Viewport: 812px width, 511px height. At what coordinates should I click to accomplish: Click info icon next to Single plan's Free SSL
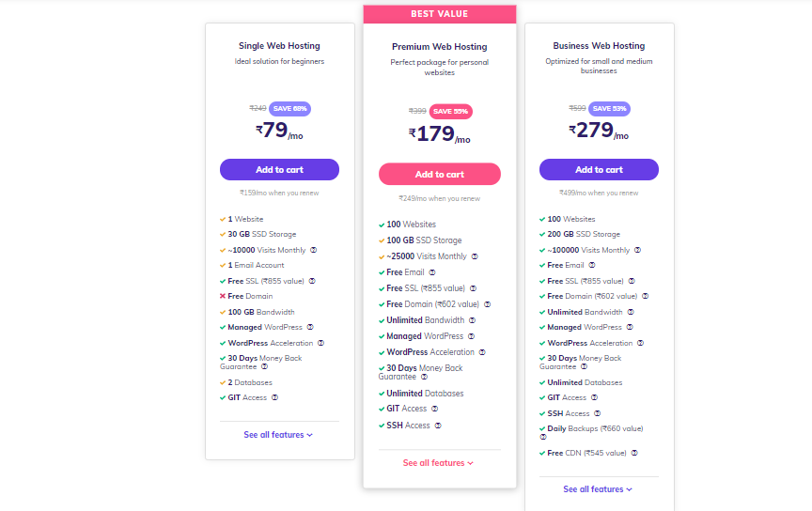click(312, 281)
